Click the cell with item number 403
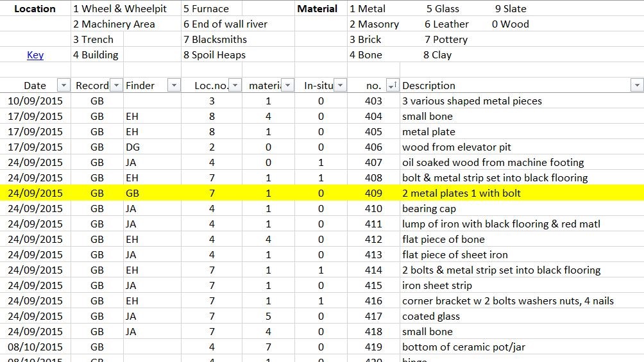Viewport: 644px width, 362px height. 373,101
